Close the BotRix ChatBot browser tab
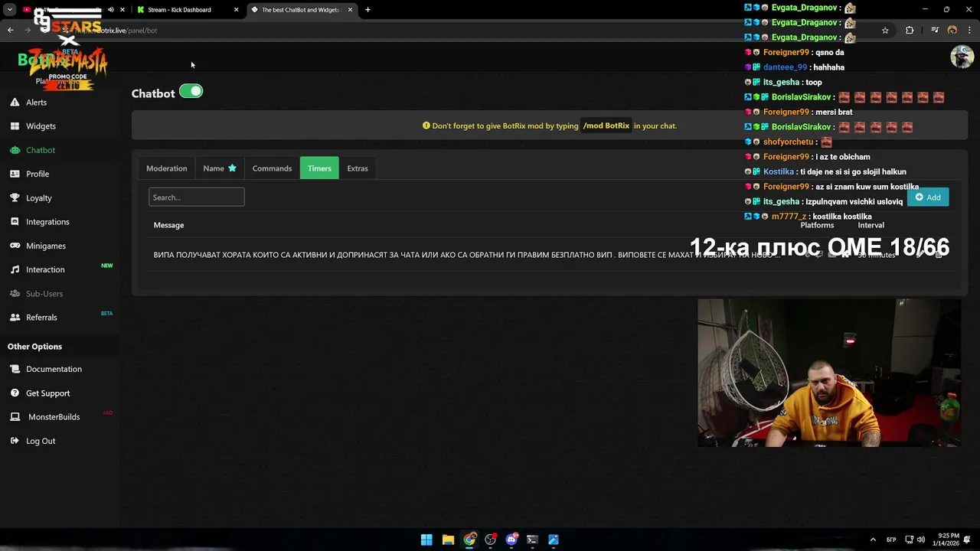 coord(350,10)
